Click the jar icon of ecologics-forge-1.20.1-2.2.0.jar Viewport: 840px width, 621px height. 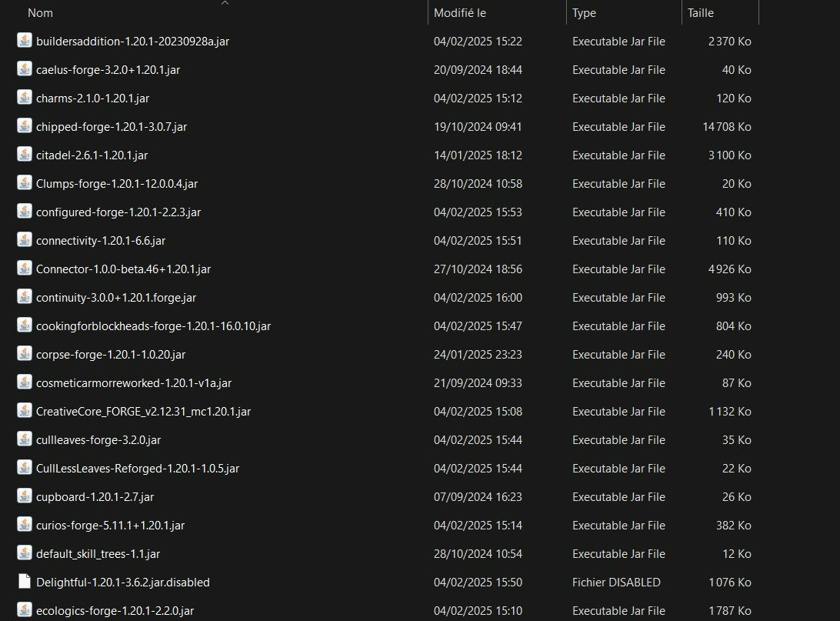(x=24, y=609)
